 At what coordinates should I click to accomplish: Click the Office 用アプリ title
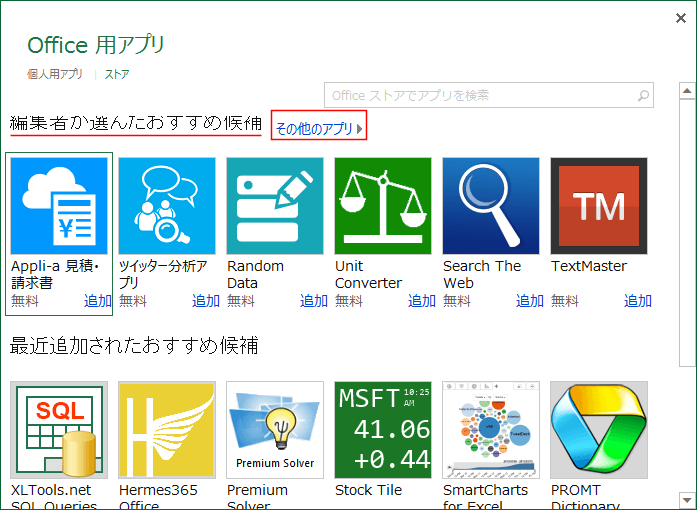96,44
